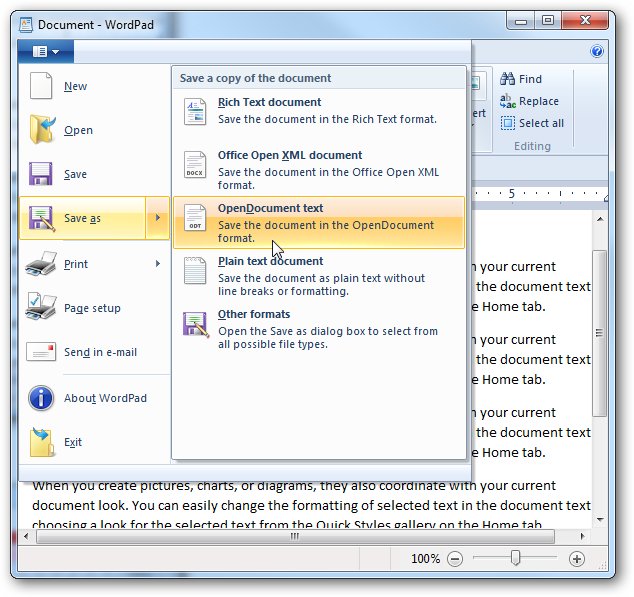Click the Find binoculars icon
Screen dimensions: 634x597
(x=507, y=78)
